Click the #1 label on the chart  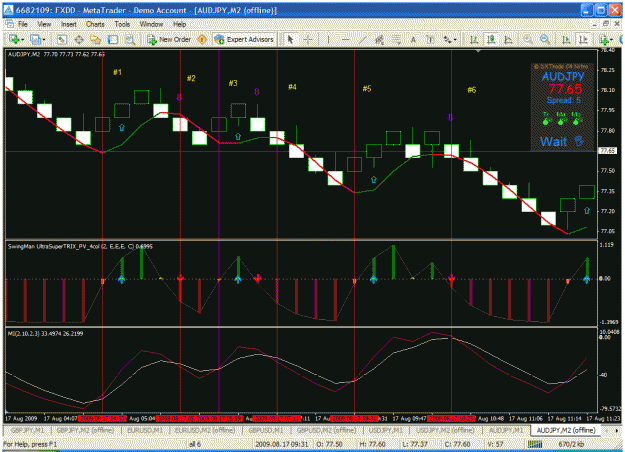point(117,72)
